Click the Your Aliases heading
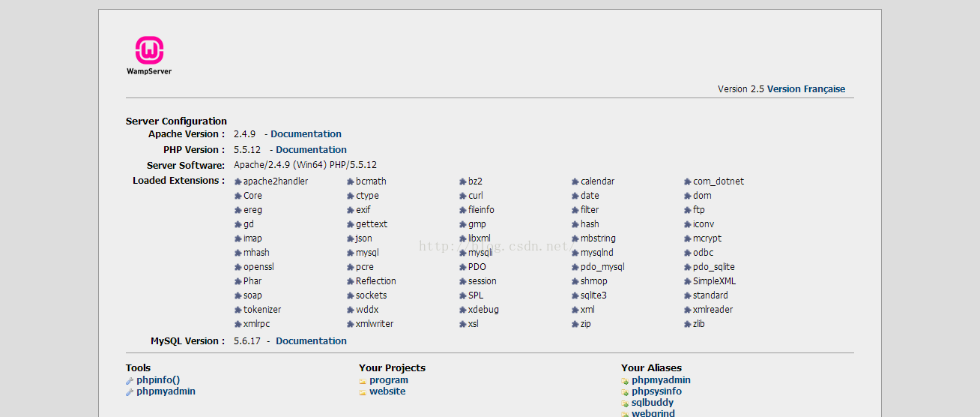This screenshot has width=980, height=417. click(651, 367)
